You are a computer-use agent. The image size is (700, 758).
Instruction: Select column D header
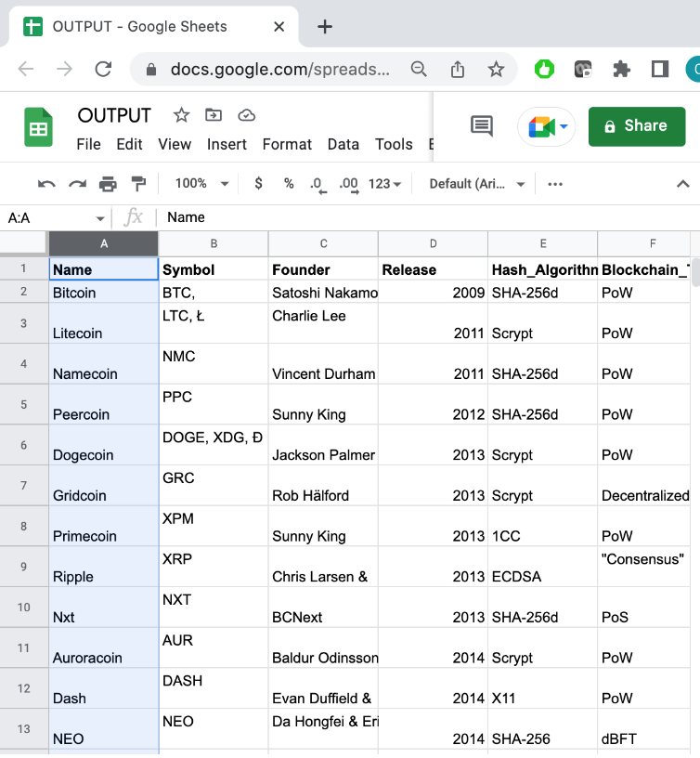pyautogui.click(x=433, y=243)
